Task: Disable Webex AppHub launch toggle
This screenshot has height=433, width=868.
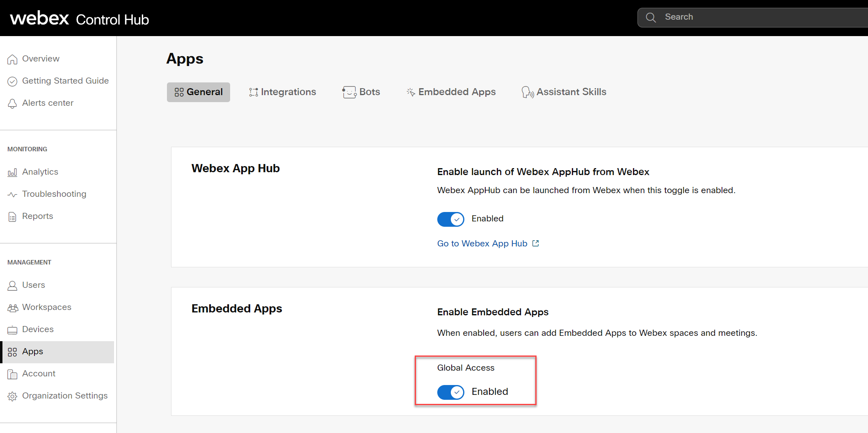Action: tap(450, 219)
